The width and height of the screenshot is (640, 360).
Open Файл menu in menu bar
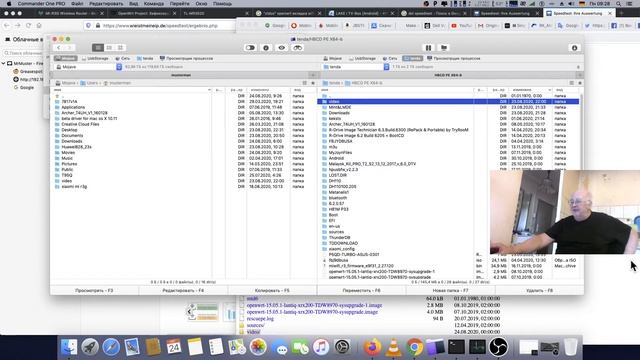tap(77, 4)
